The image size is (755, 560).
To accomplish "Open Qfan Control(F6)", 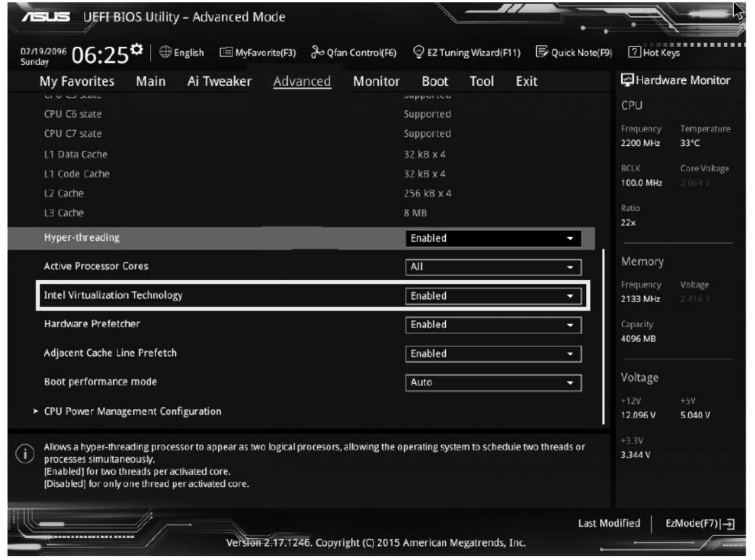I will (x=354, y=53).
